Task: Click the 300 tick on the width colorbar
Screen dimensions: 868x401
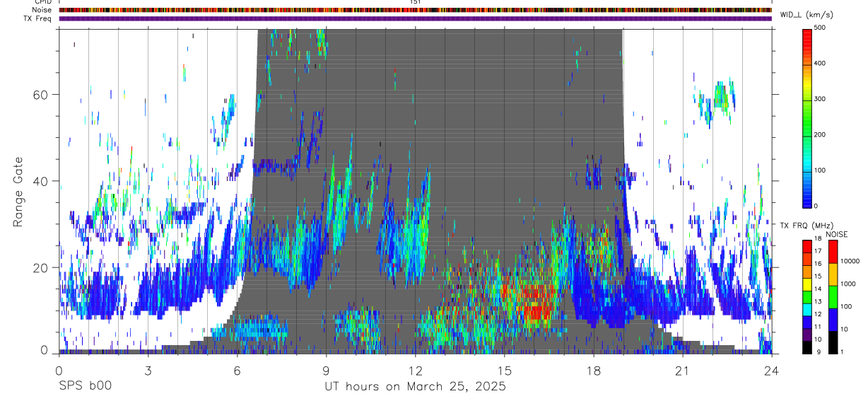Action: point(821,99)
